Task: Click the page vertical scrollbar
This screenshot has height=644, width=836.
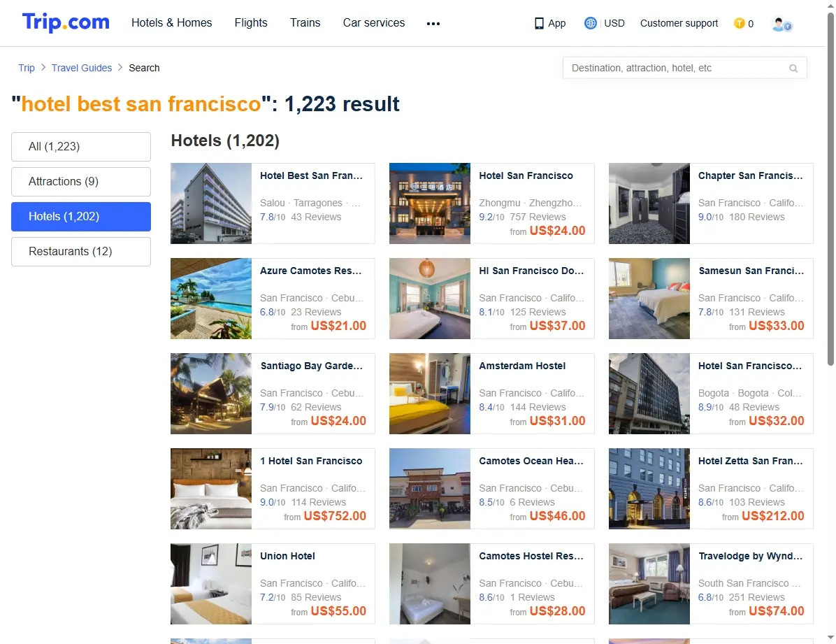Action: [830, 189]
